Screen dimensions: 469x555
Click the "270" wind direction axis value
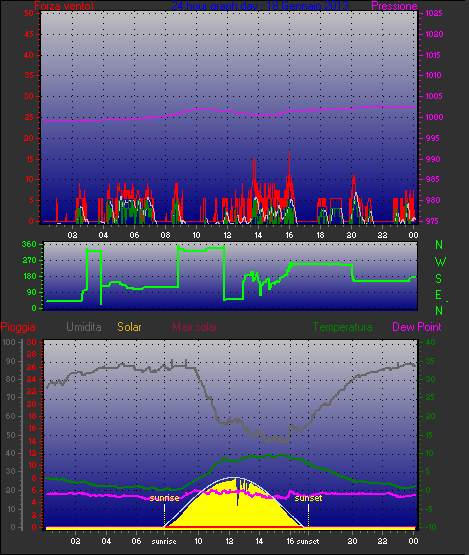click(29, 261)
